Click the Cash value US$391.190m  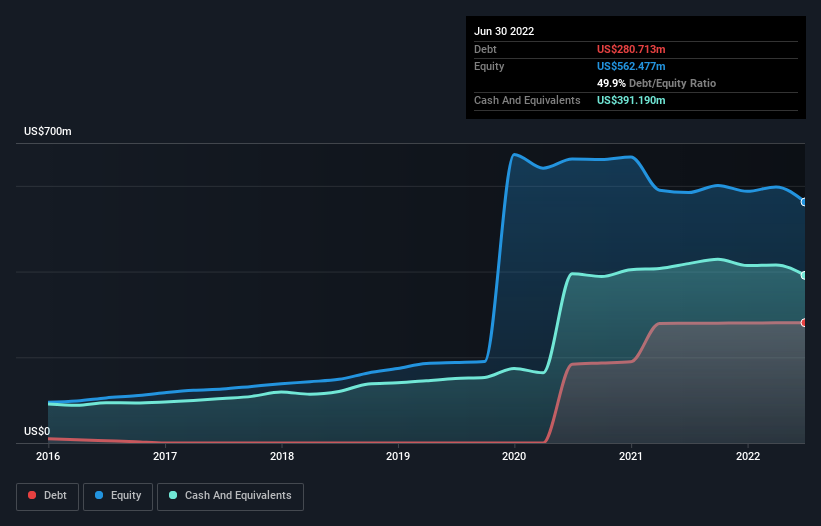pos(631,100)
